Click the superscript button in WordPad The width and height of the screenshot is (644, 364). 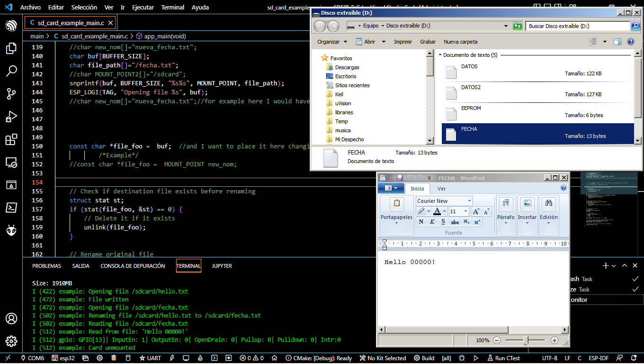(477, 222)
